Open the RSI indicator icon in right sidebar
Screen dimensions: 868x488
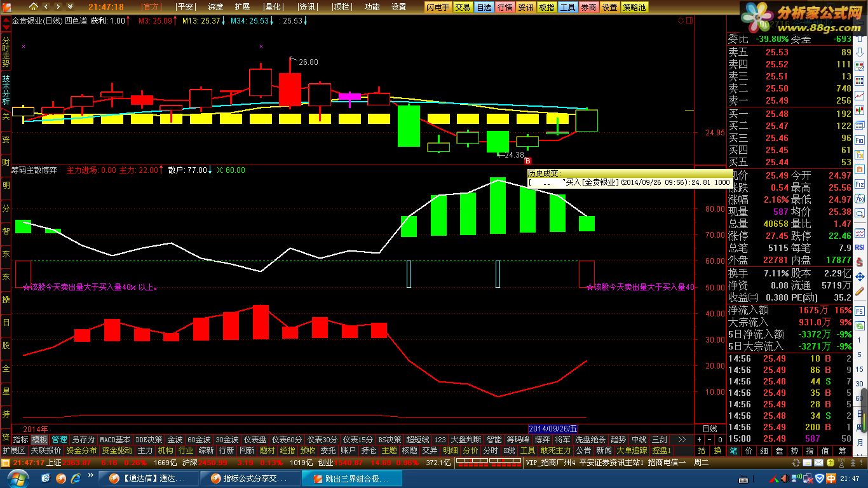860,247
